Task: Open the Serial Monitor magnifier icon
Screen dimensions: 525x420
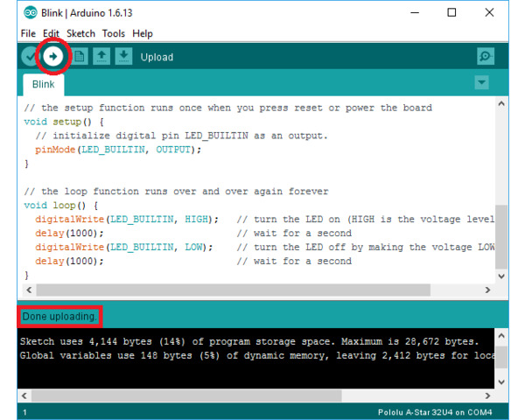Action: click(486, 56)
